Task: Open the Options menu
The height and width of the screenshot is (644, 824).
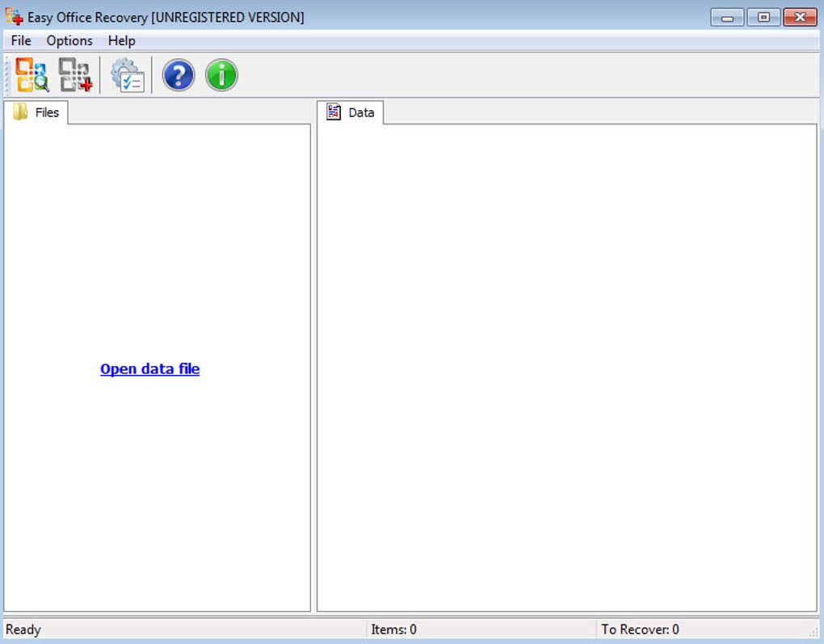Action: coord(69,40)
